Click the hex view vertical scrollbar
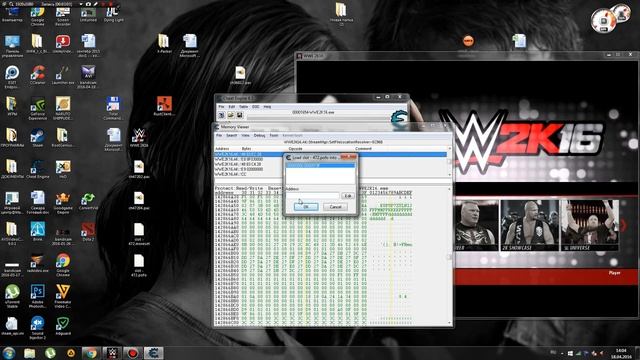Image resolution: width=640 pixels, height=360 pixels. pyautogui.click(x=450, y=256)
